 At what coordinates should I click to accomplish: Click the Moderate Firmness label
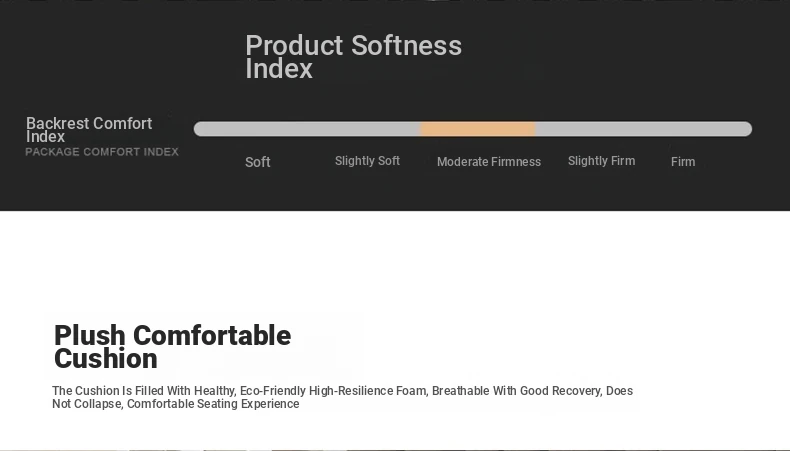(489, 162)
